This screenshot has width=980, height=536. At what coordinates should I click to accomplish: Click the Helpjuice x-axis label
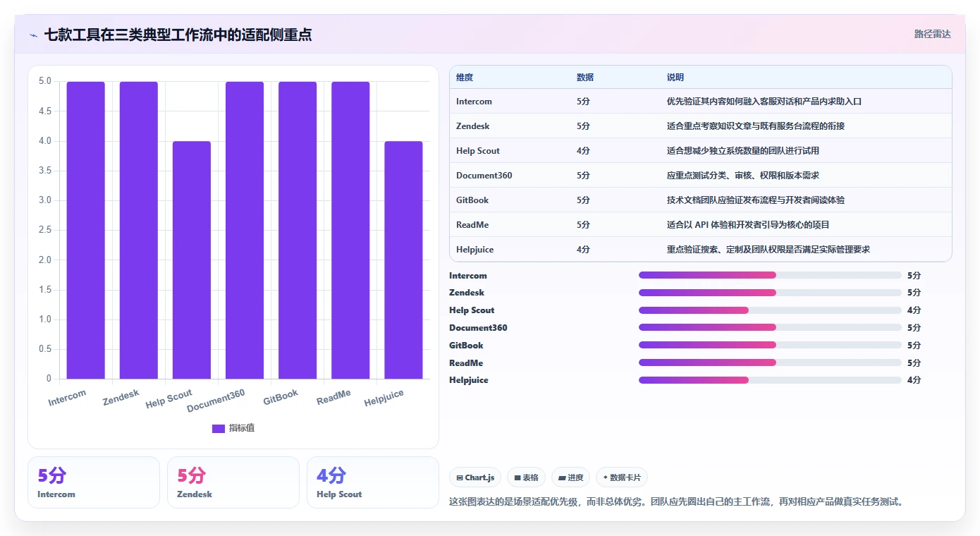(x=384, y=398)
